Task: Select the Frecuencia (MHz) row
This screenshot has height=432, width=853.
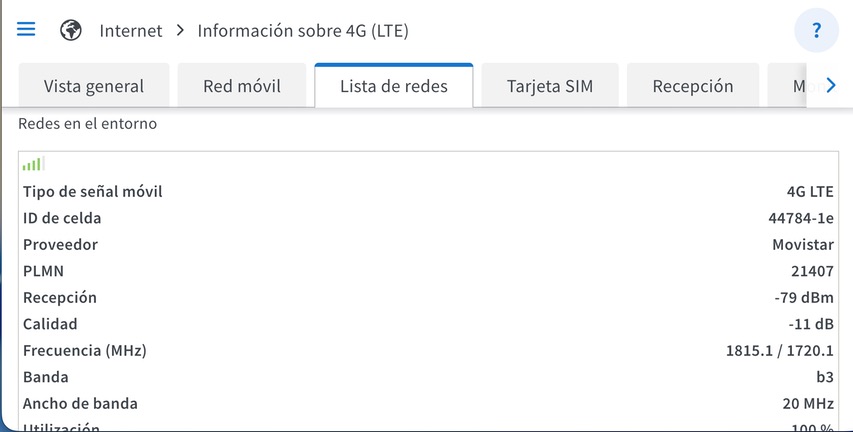Action: [428, 351]
